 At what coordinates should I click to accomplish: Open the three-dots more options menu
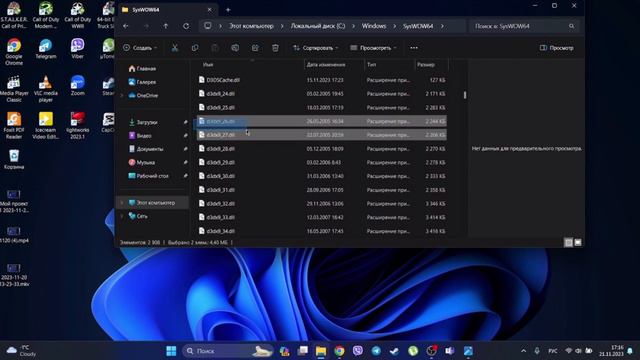414,48
